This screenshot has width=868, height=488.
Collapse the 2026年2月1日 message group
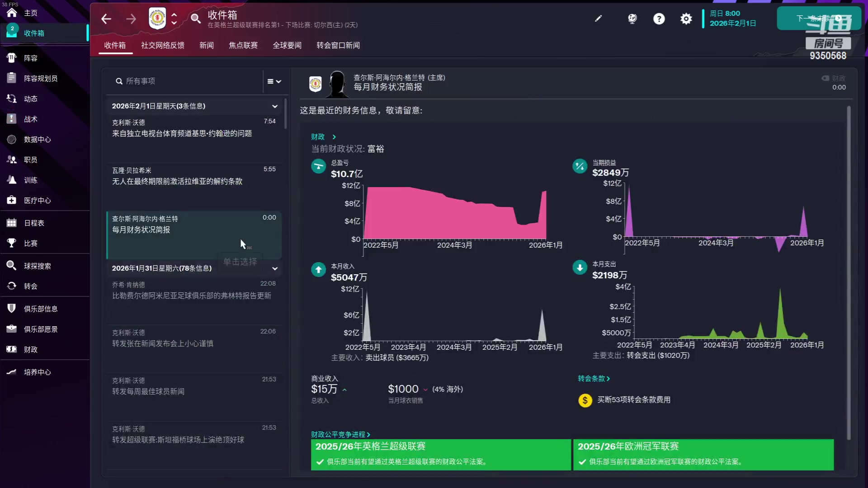pyautogui.click(x=275, y=106)
